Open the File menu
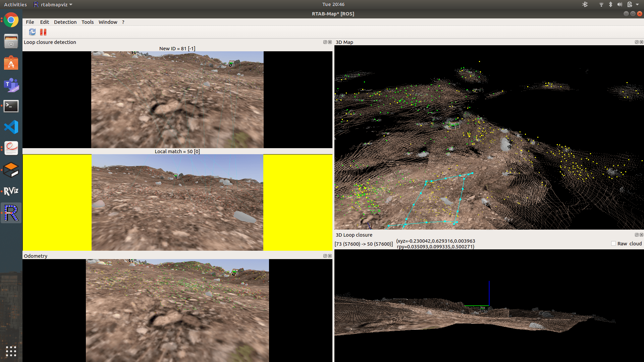 pos(30,22)
